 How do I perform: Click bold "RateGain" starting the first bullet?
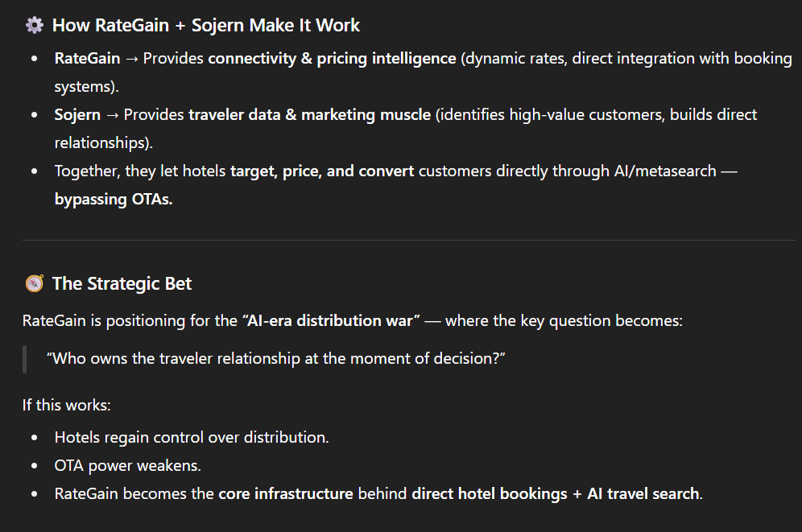click(87, 59)
